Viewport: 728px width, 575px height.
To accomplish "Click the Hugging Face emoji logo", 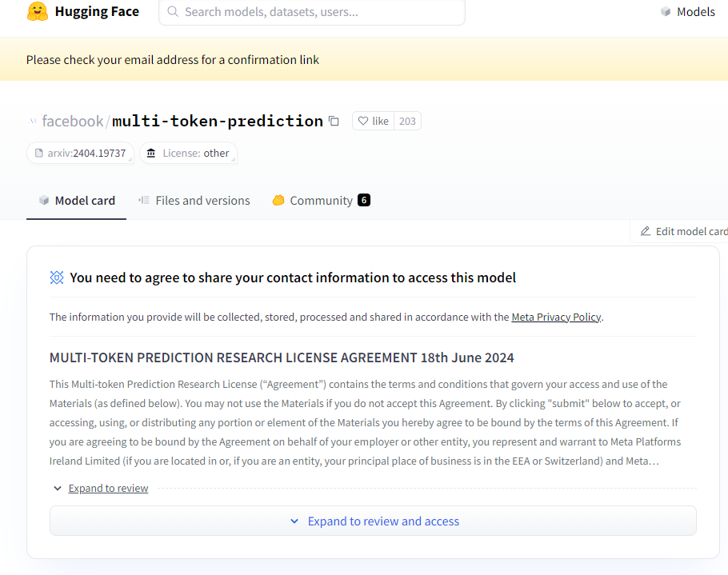I will pos(38,12).
